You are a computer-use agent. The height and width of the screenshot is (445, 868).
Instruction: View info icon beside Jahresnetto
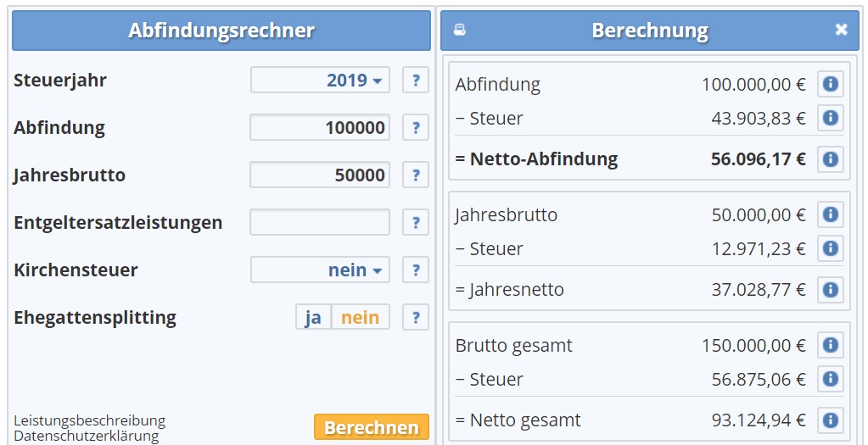(x=831, y=290)
